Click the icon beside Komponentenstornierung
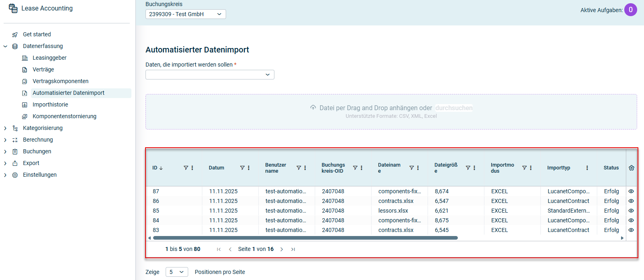This screenshot has height=280, width=644. point(25,117)
